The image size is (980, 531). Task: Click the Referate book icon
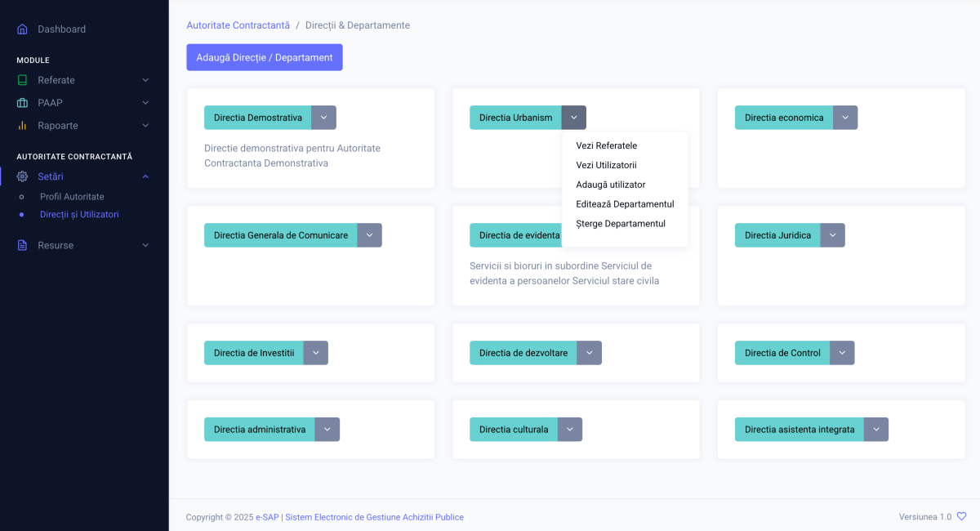tap(22, 80)
